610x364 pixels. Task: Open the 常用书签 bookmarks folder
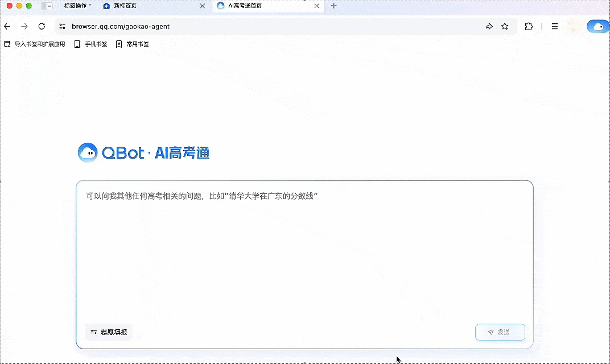132,44
